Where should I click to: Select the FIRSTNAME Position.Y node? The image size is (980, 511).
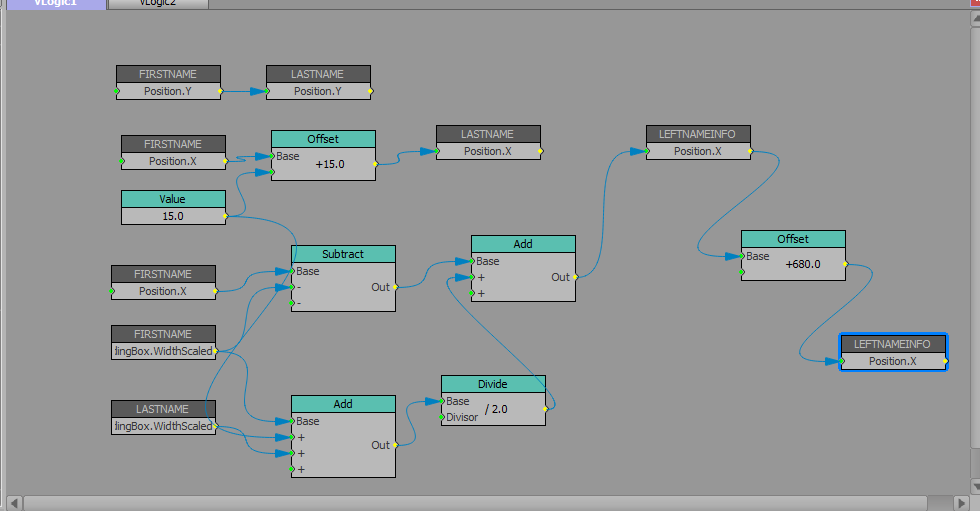pyautogui.click(x=168, y=82)
